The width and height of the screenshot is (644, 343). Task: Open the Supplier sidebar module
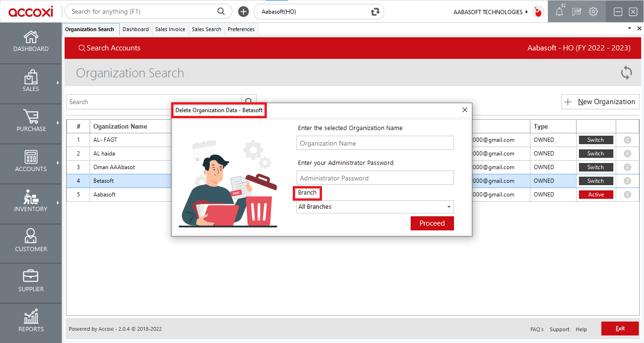click(31, 282)
